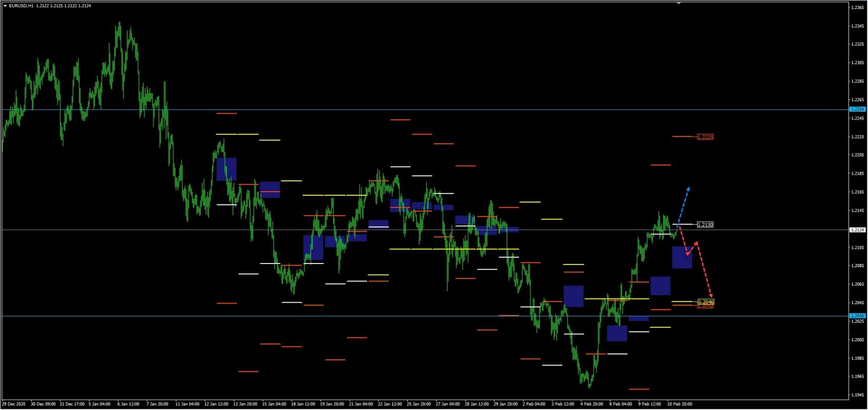Click 1.2105 on the price scale

[x=857, y=248]
